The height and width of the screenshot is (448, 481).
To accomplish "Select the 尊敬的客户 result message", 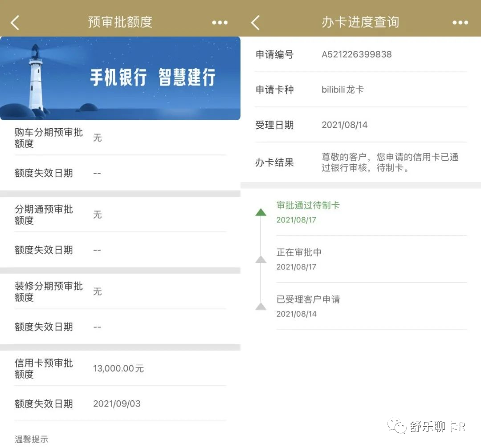I will tap(390, 162).
